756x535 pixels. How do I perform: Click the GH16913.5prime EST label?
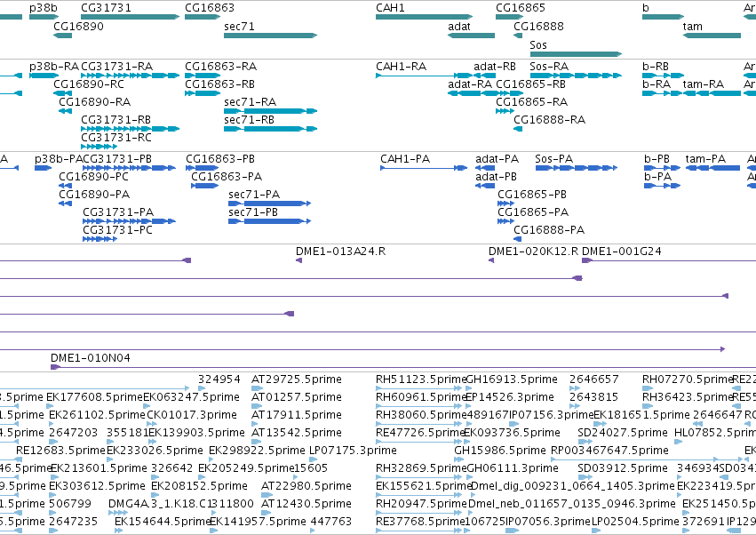pyautogui.click(x=512, y=379)
